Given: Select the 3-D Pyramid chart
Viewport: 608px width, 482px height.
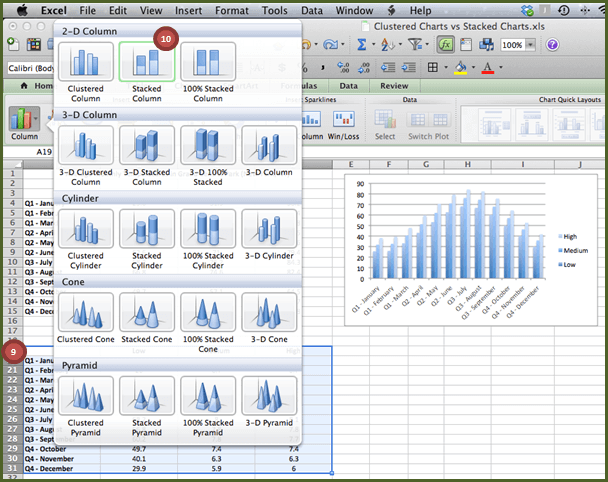Looking at the screenshot, I should click(x=269, y=396).
